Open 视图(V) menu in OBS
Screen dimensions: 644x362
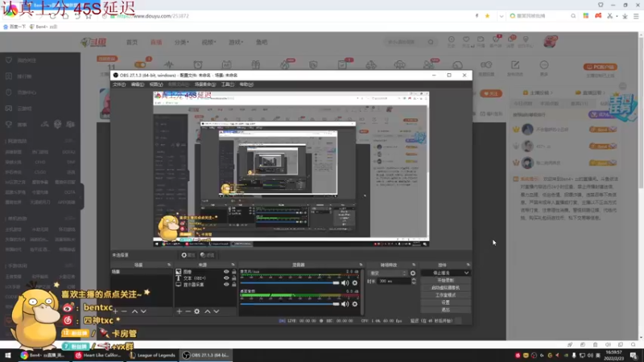tap(156, 84)
